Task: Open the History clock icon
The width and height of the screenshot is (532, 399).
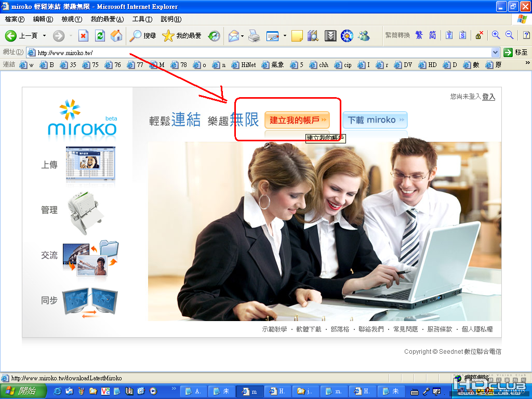Action: pyautogui.click(x=214, y=36)
